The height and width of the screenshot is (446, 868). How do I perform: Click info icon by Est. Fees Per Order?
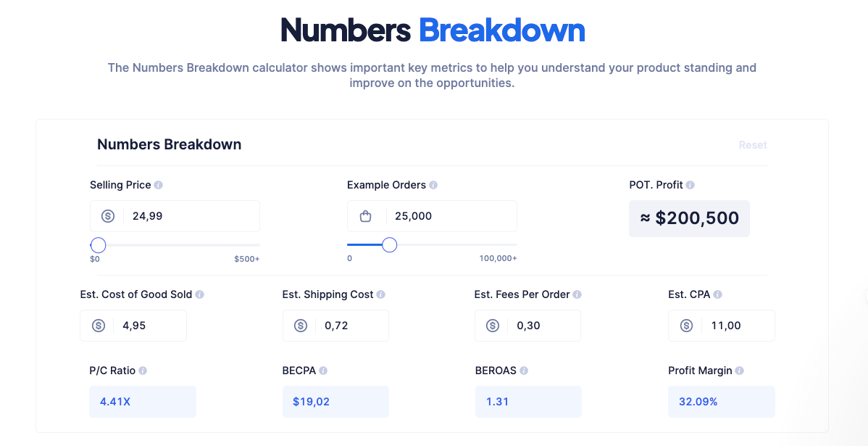(577, 294)
